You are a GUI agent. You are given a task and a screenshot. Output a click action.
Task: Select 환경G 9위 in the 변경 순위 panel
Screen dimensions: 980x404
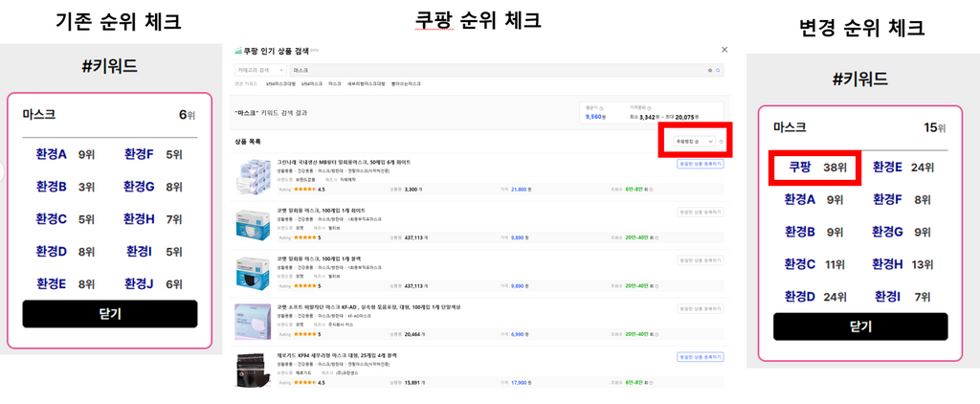[902, 232]
